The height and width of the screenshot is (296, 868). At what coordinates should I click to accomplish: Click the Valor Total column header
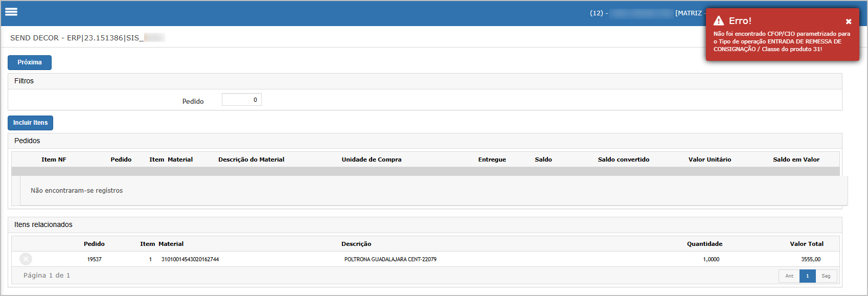(x=807, y=244)
